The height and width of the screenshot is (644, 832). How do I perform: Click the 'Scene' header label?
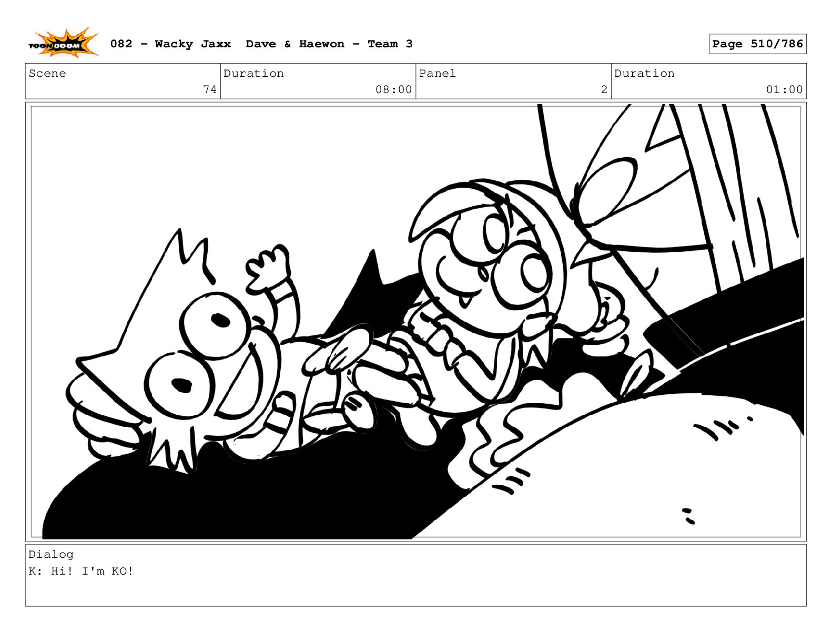[47, 73]
